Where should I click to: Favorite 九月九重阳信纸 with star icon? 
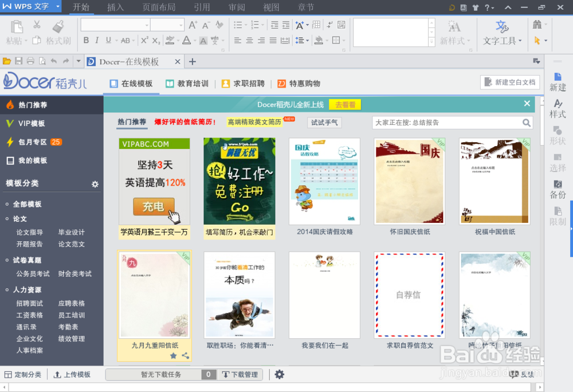174,355
